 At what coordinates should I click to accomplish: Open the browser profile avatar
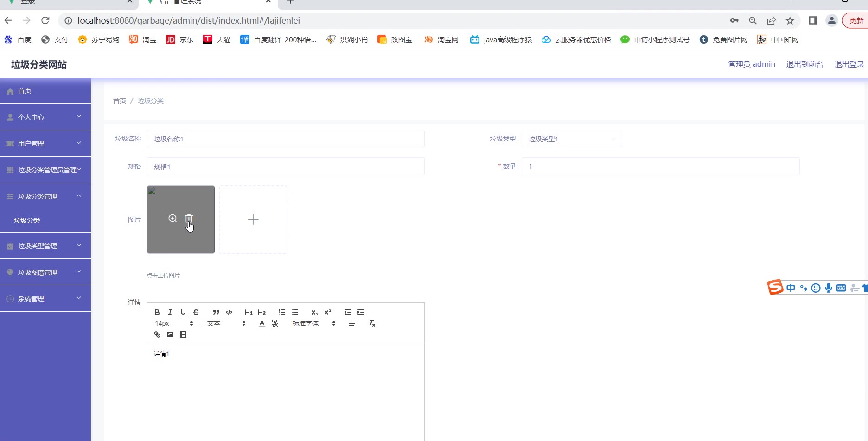coord(832,20)
